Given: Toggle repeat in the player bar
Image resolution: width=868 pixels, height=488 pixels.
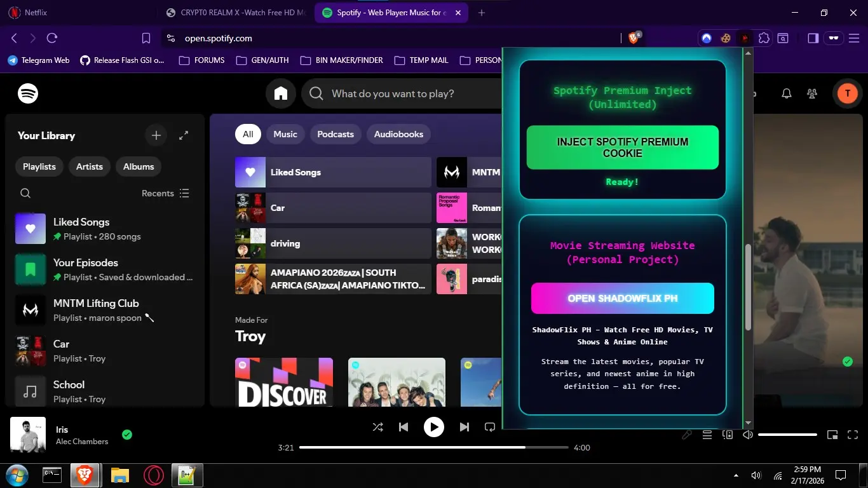Looking at the screenshot, I should (490, 427).
